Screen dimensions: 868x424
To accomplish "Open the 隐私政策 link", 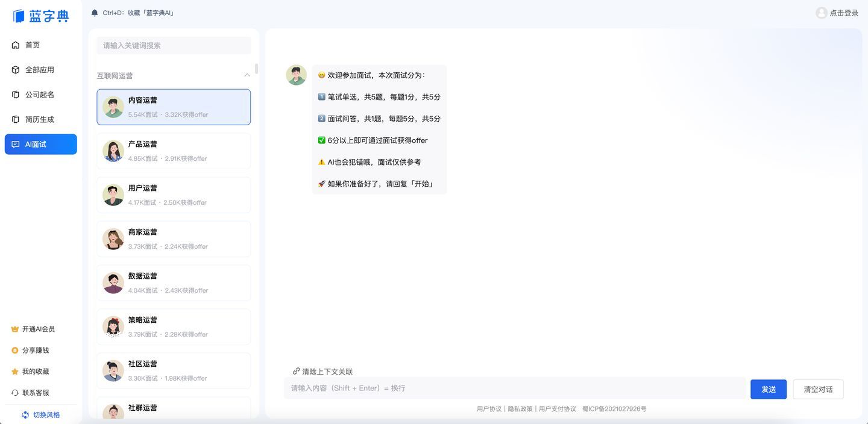I will point(520,409).
